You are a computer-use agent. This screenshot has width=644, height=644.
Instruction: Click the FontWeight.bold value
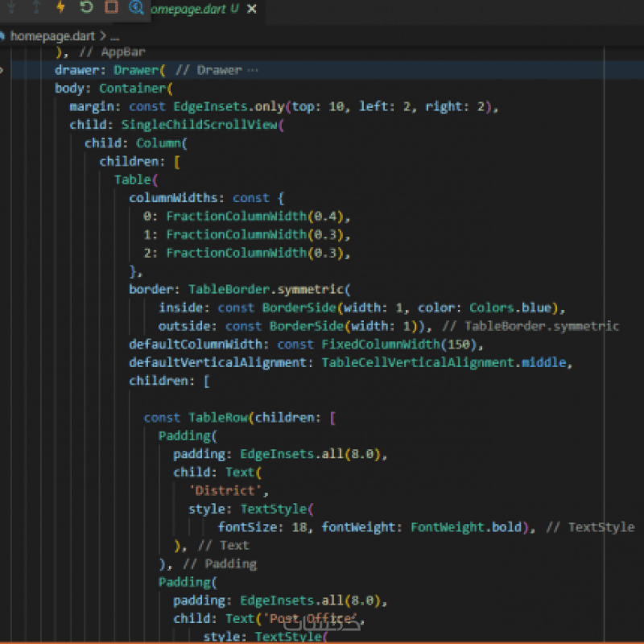click(x=465, y=527)
